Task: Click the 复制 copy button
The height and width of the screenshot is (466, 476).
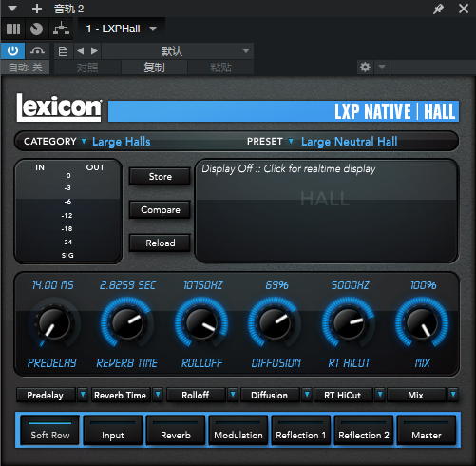Action: [154, 68]
